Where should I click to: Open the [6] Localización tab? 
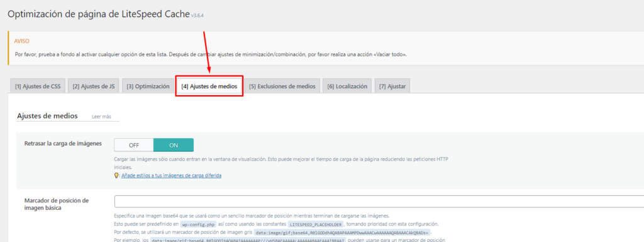pyautogui.click(x=347, y=86)
